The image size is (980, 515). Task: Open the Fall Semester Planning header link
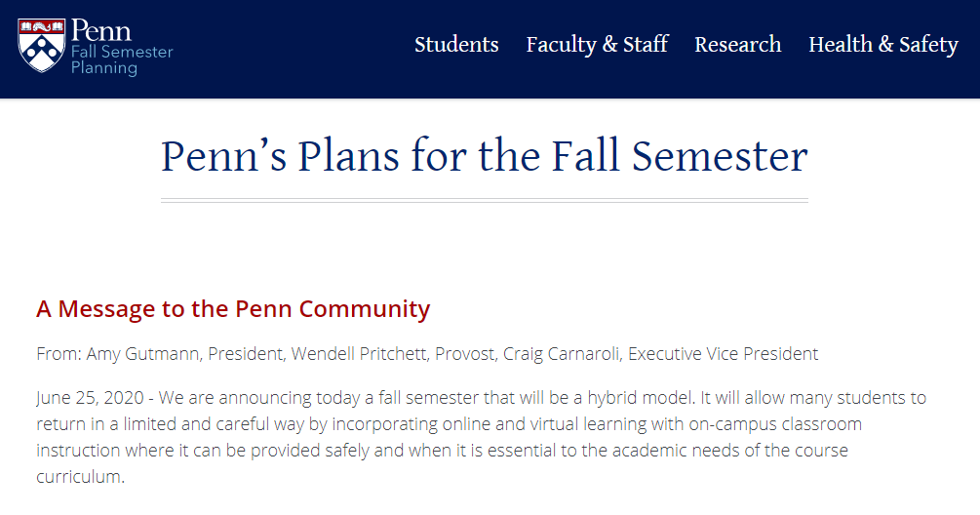(x=122, y=60)
